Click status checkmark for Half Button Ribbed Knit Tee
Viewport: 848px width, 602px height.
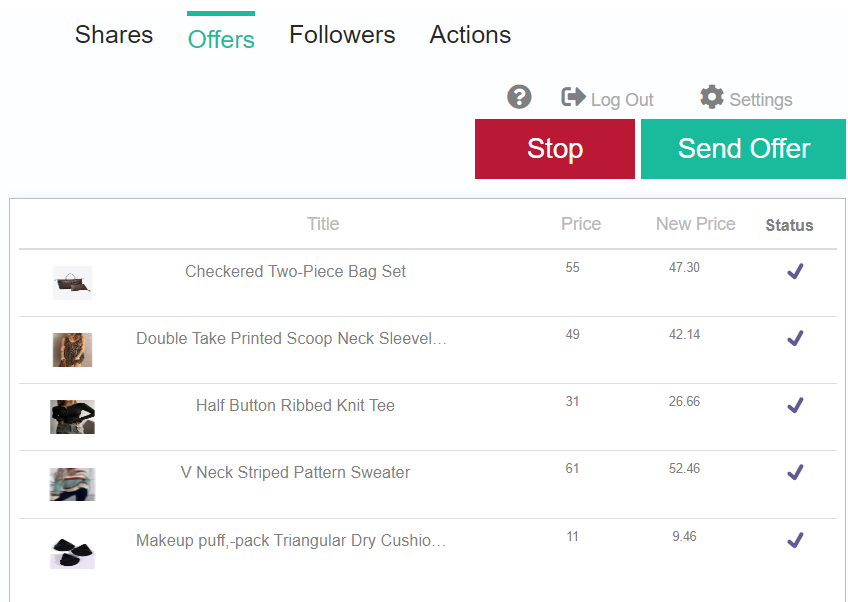click(795, 405)
